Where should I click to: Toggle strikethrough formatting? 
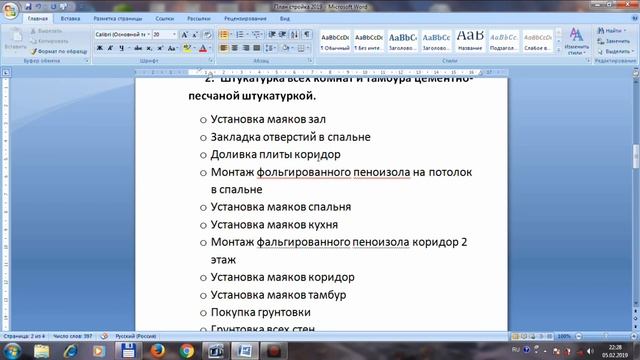tap(138, 48)
